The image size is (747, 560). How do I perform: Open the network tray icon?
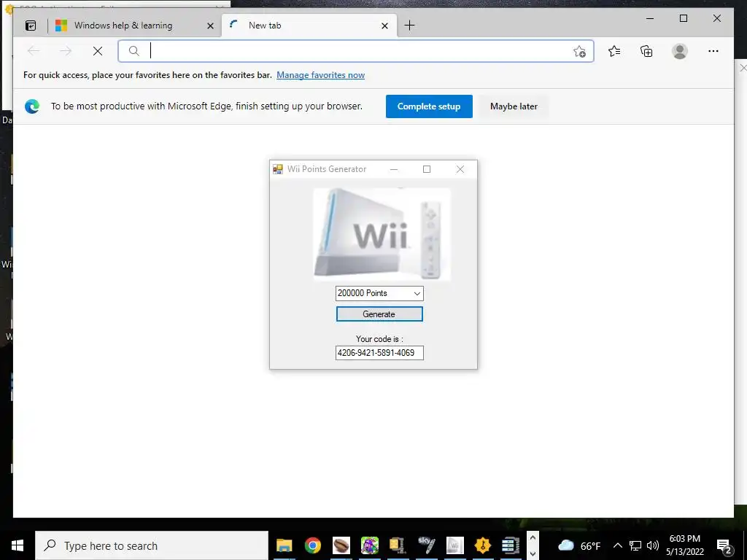pos(635,545)
